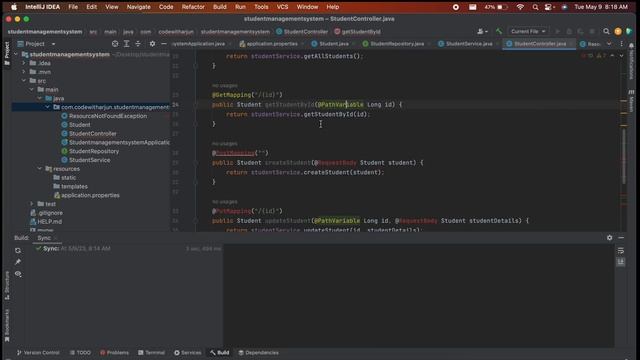Screen dimensions: 640x360
Task: Open Maven side tool window
Action: [631, 101]
